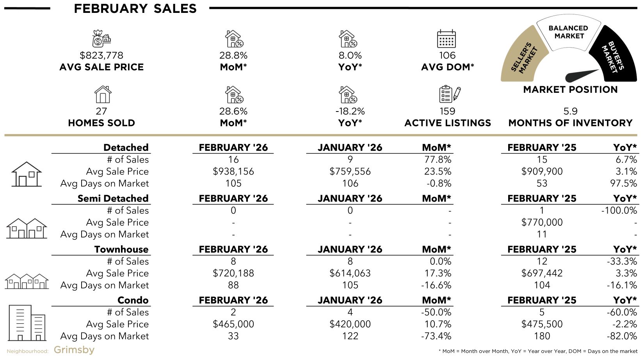Click the Semi Detached double house icon
The height and width of the screenshot is (358, 644).
click(27, 228)
